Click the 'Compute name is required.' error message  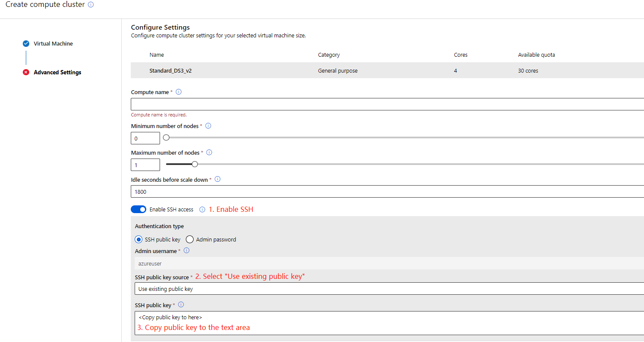click(159, 115)
